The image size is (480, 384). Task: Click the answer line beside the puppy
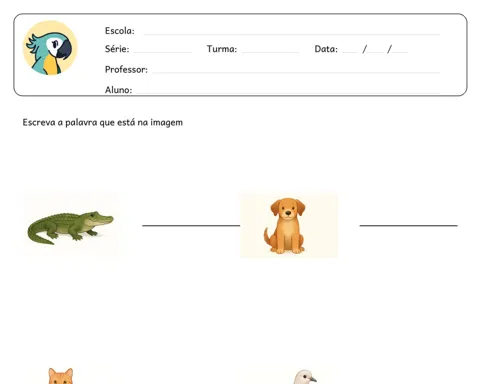(x=408, y=226)
